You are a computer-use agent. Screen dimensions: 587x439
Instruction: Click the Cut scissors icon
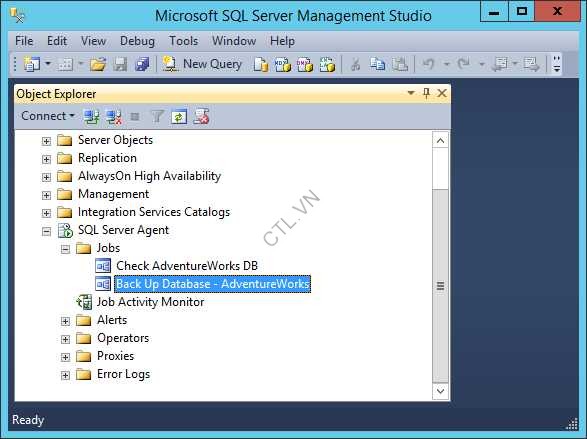pyautogui.click(x=355, y=64)
